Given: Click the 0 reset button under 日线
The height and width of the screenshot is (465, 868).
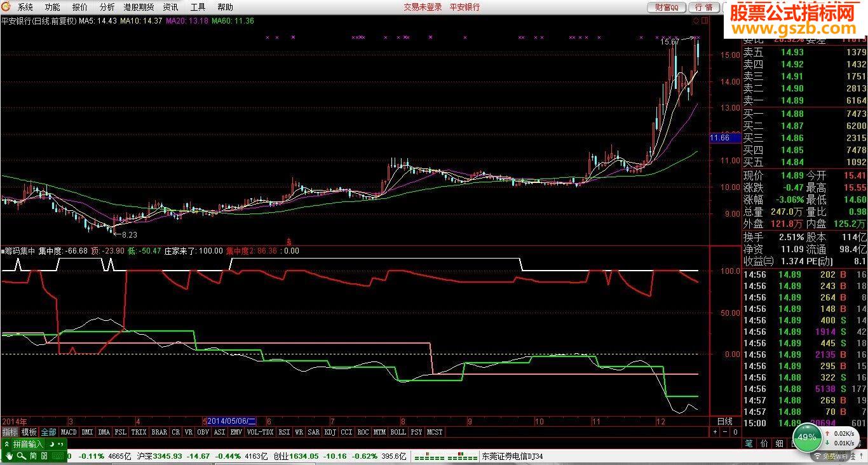Looking at the screenshot, I should pyautogui.click(x=735, y=432).
